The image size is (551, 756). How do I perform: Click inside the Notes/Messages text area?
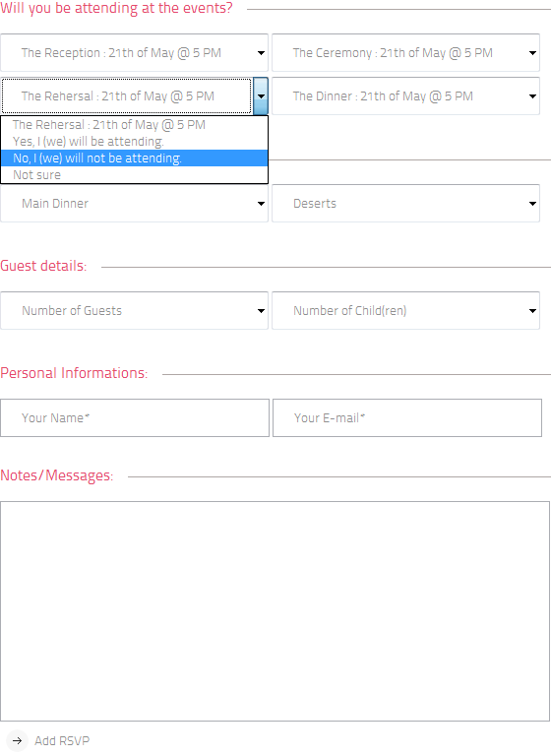[x=275, y=611]
